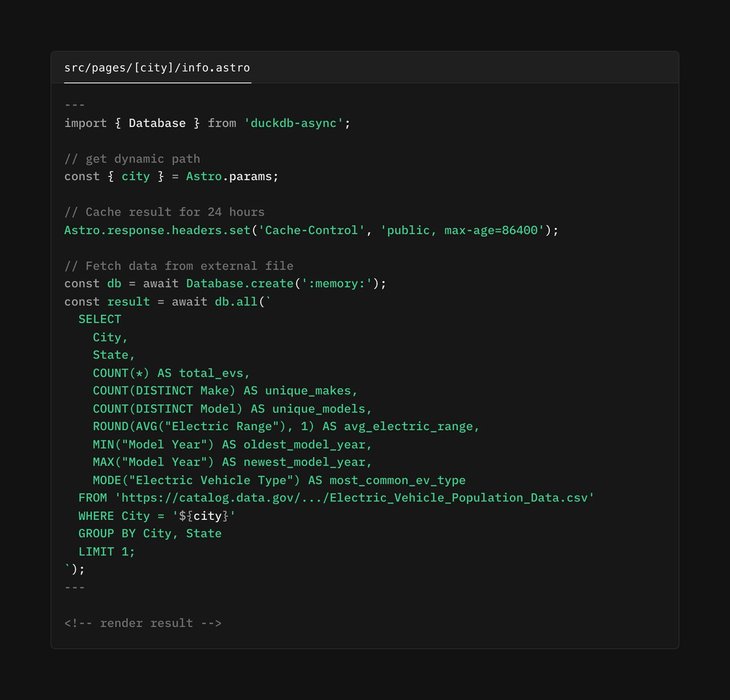Click the COUNT(DISTINCT Make) AS unique_makes line
This screenshot has height=700, width=730.
pyautogui.click(x=225, y=391)
